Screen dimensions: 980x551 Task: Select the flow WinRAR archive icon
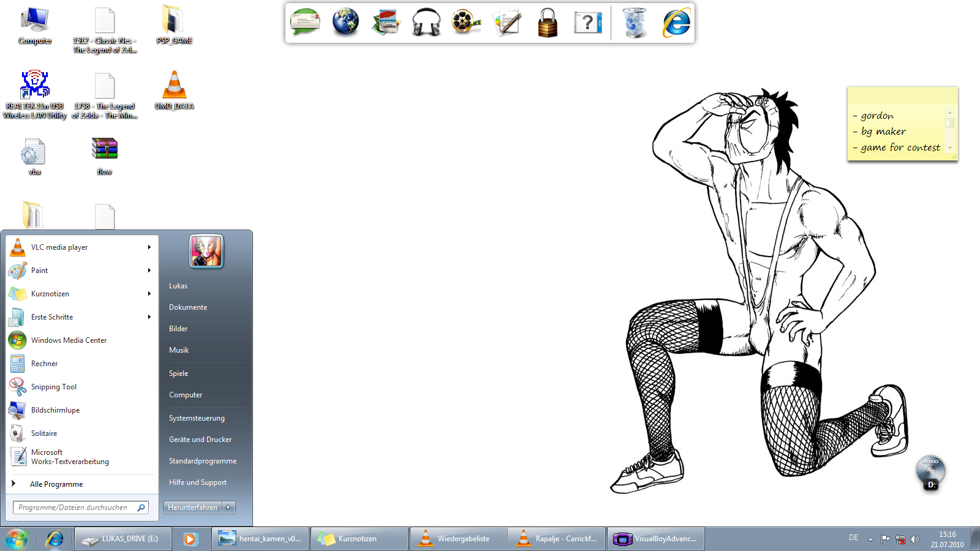click(105, 157)
